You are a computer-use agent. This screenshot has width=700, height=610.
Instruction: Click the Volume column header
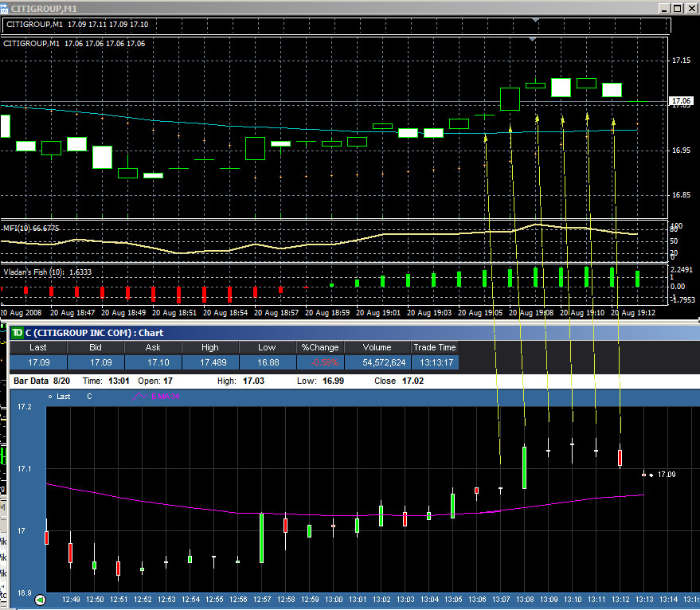(378, 347)
